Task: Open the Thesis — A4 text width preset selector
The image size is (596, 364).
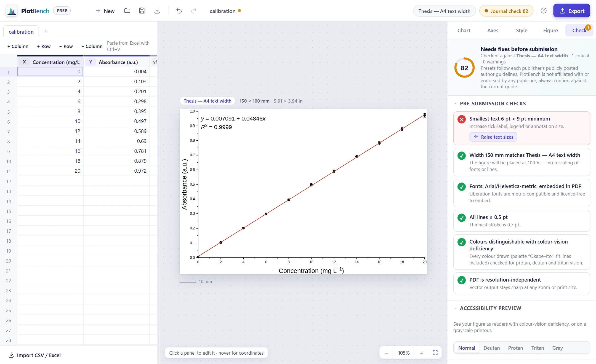Action: [x=444, y=11]
